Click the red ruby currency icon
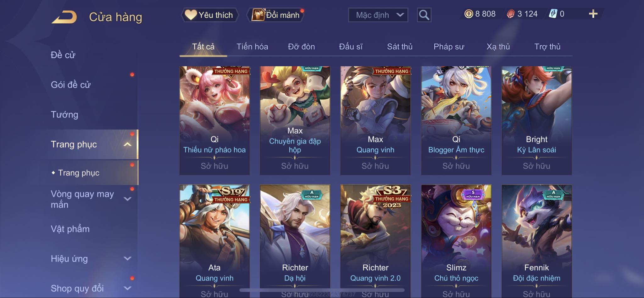The image size is (644, 298). pos(511,14)
